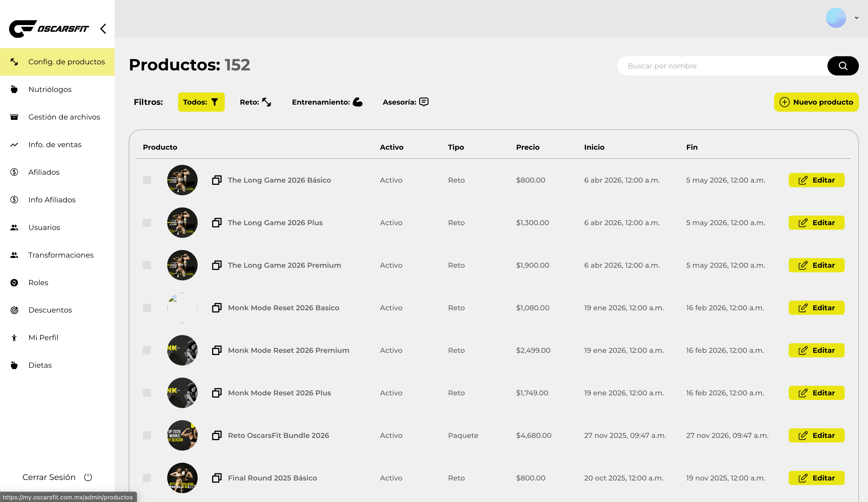Image resolution: width=868 pixels, height=502 pixels.
Task: Click the power icon beside Cerrar Sesión
Action: 88,477
